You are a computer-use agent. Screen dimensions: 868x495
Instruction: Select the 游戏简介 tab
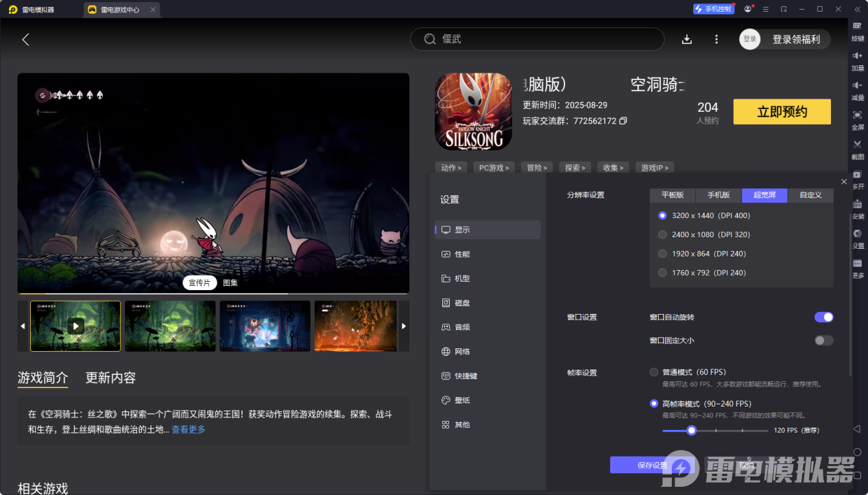(43, 378)
